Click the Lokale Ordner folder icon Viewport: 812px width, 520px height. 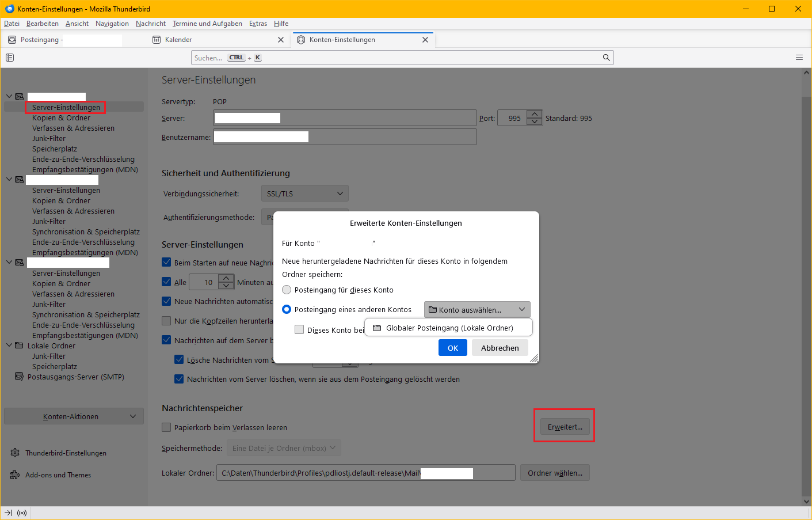pos(19,346)
